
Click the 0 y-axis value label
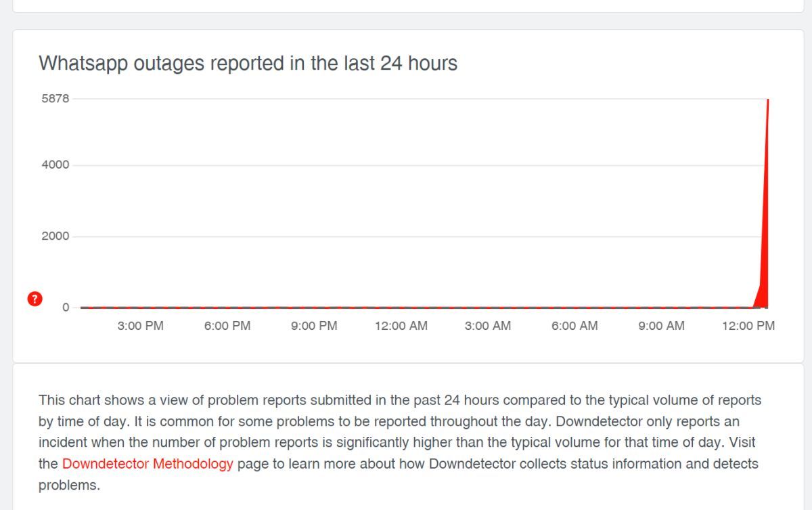pyautogui.click(x=66, y=307)
